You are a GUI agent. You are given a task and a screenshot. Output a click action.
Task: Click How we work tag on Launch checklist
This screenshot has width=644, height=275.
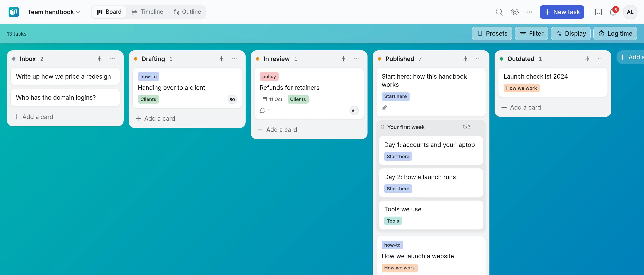coord(521,88)
